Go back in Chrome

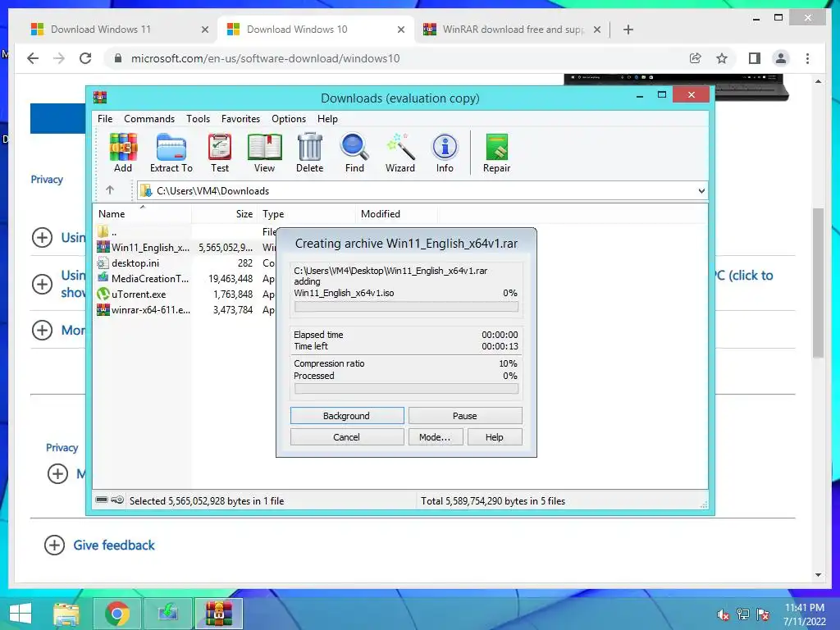[33, 58]
